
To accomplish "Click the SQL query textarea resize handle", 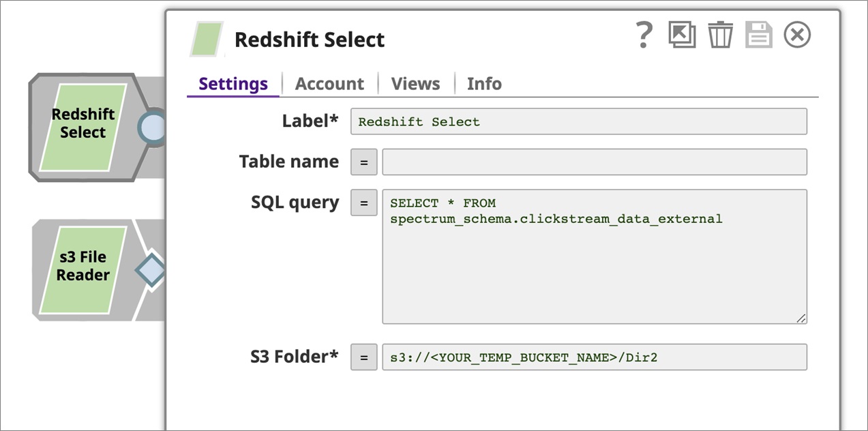I will [801, 318].
